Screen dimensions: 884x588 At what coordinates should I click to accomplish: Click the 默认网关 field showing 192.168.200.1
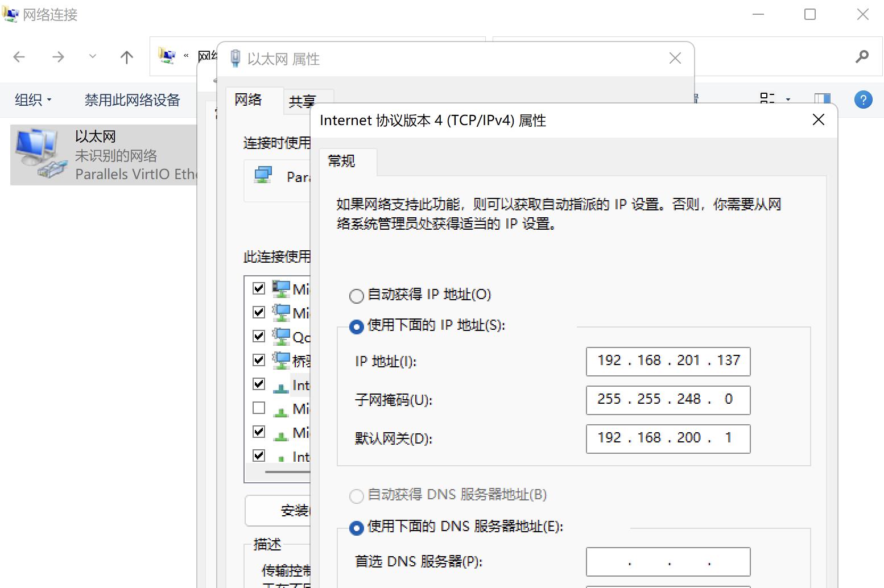tap(668, 438)
